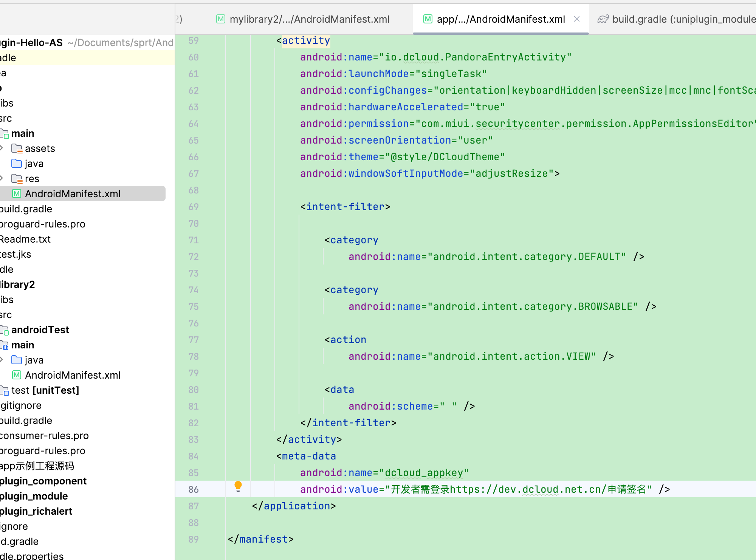Click the assets folder icon
Screen dimensions: 756x560
[x=17, y=149]
